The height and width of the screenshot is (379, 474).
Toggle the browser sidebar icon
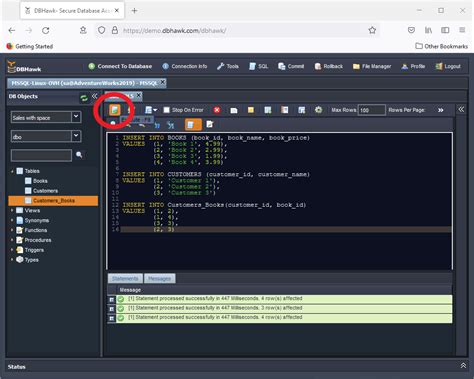point(445,30)
